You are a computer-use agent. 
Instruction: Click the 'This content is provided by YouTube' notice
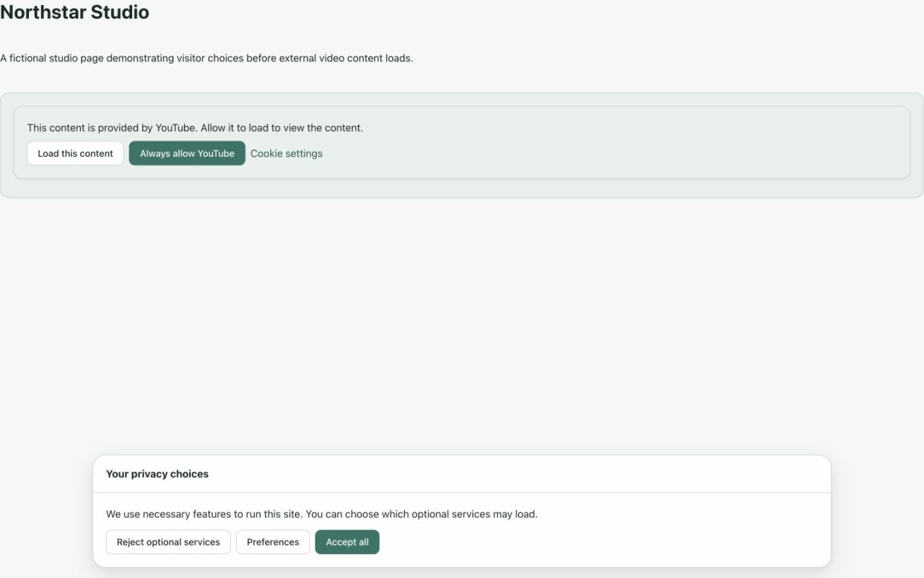click(x=195, y=128)
